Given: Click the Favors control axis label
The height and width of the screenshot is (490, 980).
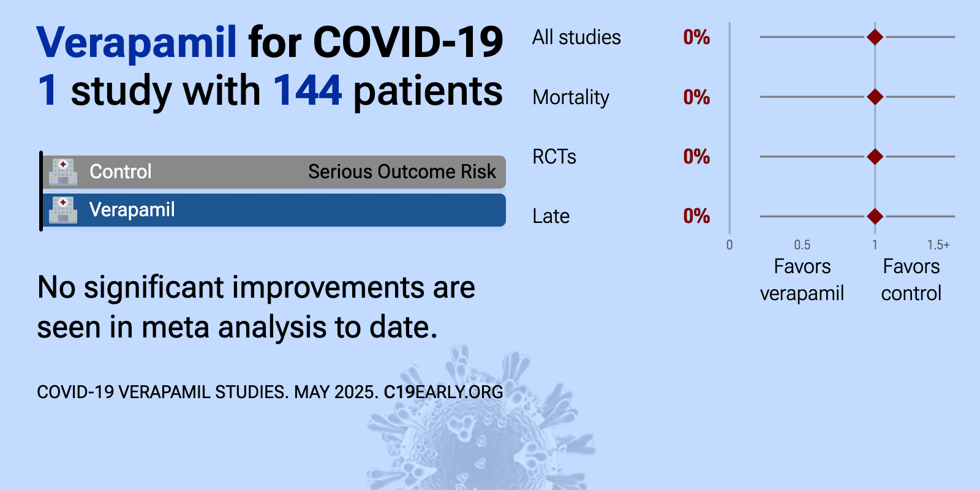Looking at the screenshot, I should pos(911,280).
